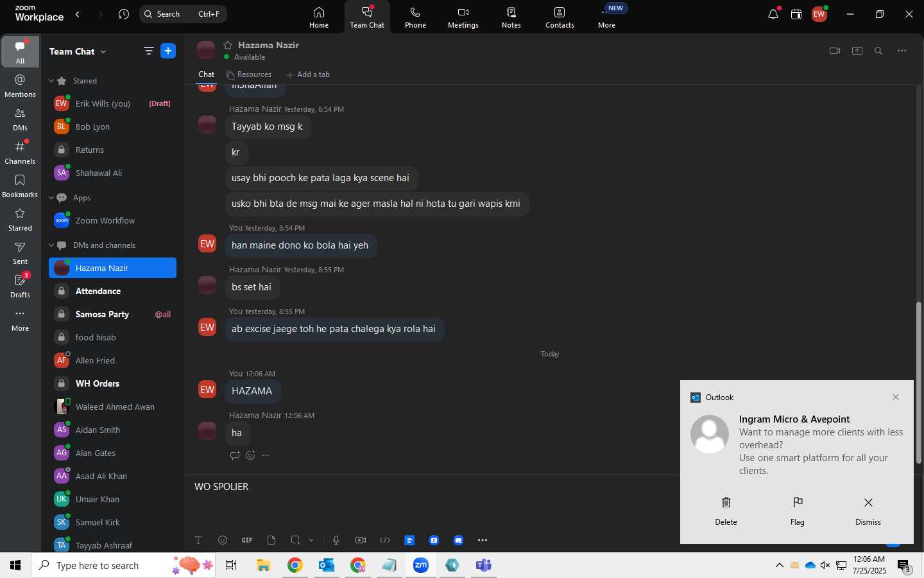Viewport: 924px width, 578px height.
Task: Open the calendar icon in top bar
Action: (x=796, y=14)
